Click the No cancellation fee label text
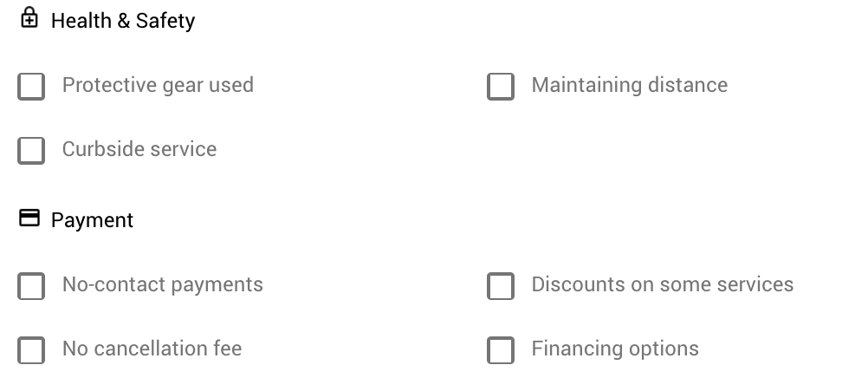Image resolution: width=868 pixels, height=378 pixels. (x=152, y=349)
